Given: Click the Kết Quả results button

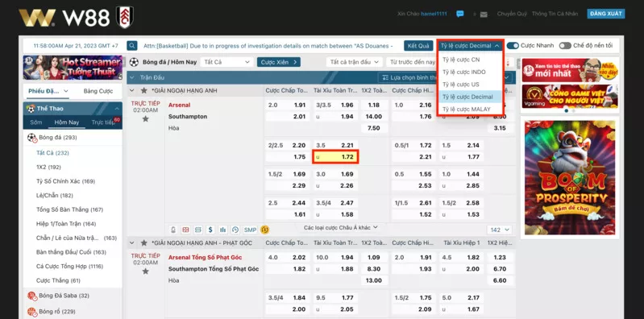Looking at the screenshot, I should [x=418, y=46].
